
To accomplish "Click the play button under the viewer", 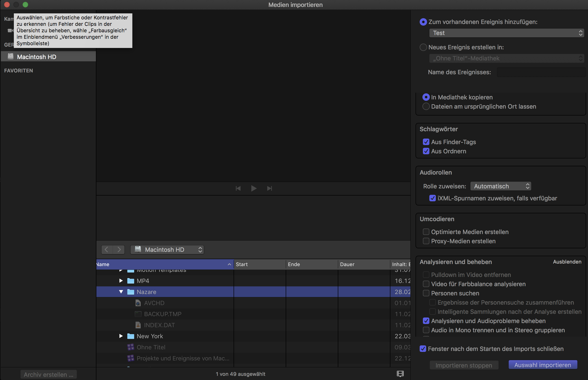I will (x=254, y=189).
